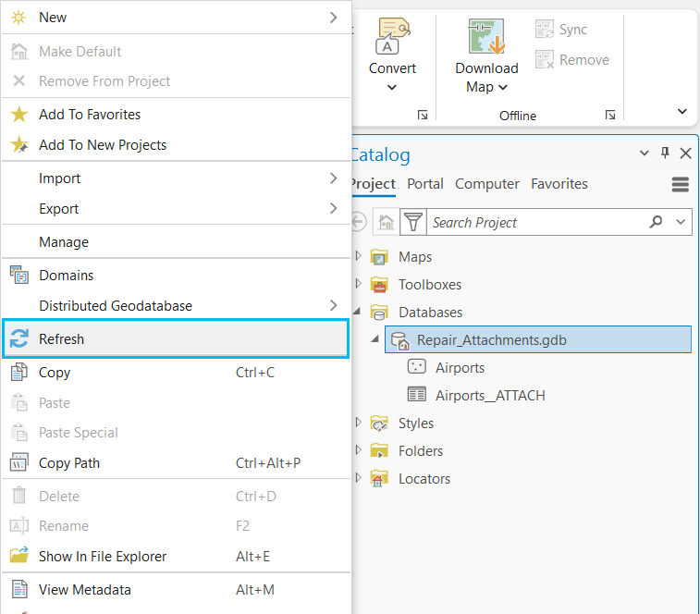700x614 pixels.
Task: Click the filter funnel icon
Action: click(413, 222)
